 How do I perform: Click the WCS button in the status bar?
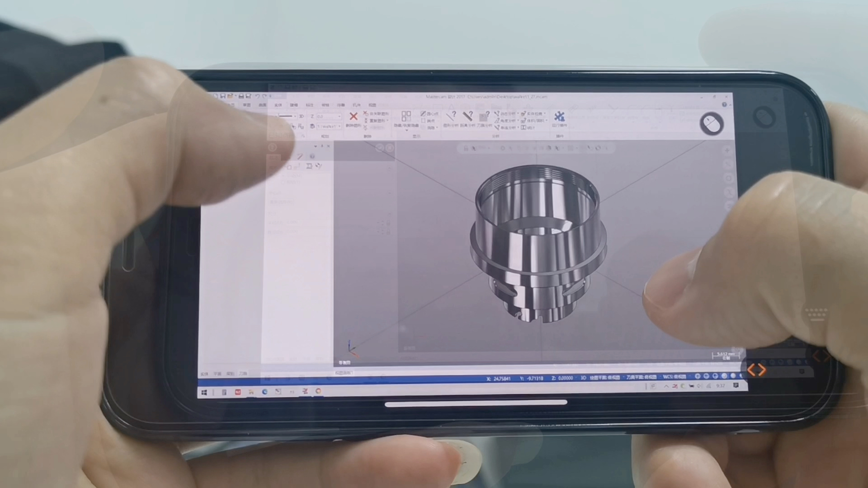(674, 377)
